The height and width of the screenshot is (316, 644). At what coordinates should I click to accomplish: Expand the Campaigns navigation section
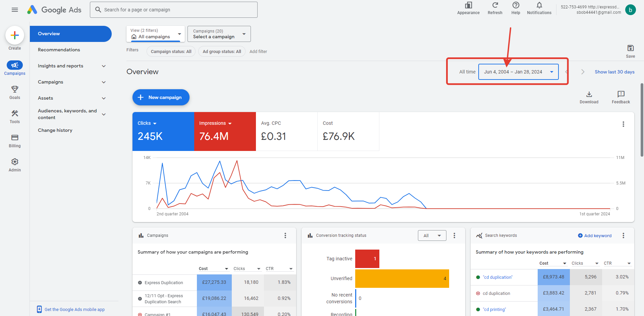tap(104, 82)
